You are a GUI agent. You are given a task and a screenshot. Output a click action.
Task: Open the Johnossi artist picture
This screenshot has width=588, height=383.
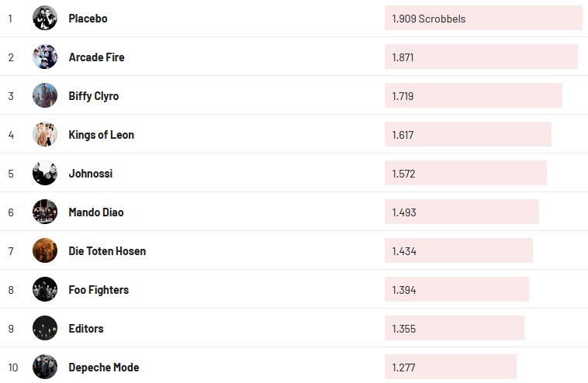pos(45,173)
